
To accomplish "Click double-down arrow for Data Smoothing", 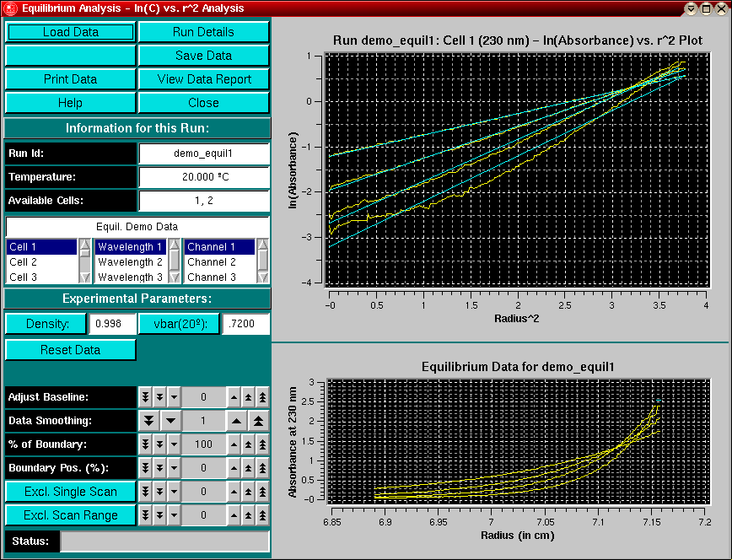I will [148, 420].
